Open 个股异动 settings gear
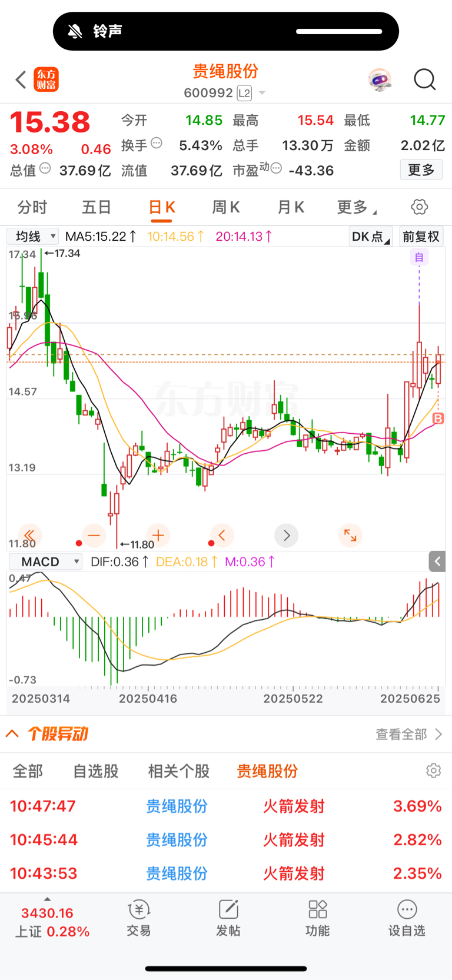This screenshot has width=452, height=980. click(433, 770)
